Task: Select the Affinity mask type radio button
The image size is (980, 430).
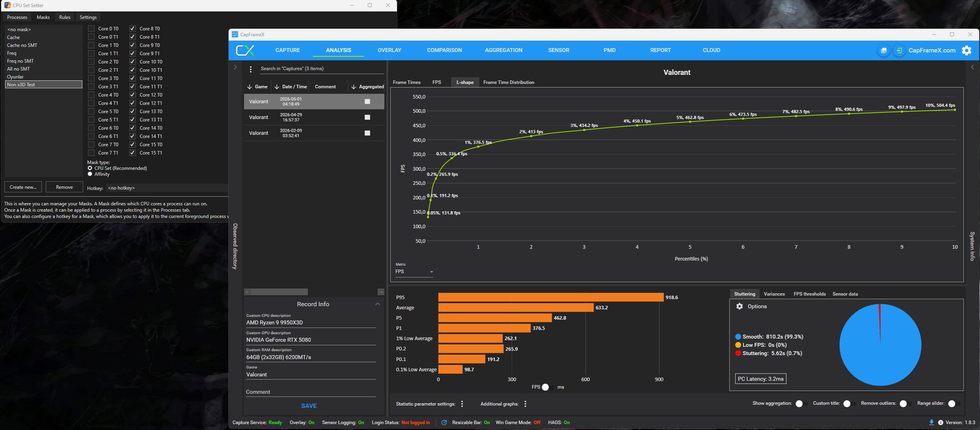Action: (90, 174)
